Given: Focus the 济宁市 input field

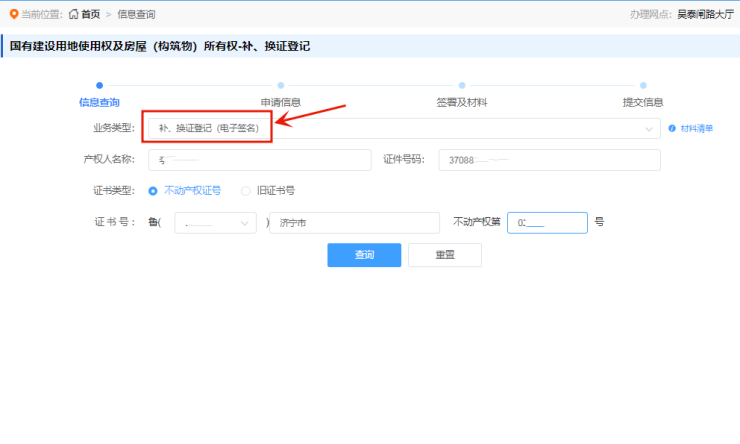Looking at the screenshot, I should pos(354,223).
